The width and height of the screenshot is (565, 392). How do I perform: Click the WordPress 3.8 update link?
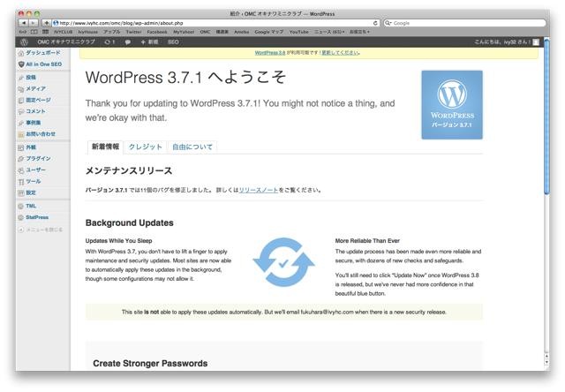271,53
